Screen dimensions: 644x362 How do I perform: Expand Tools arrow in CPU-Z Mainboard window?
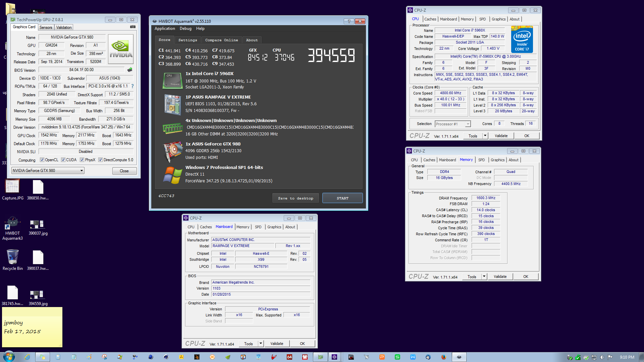tap(260, 344)
